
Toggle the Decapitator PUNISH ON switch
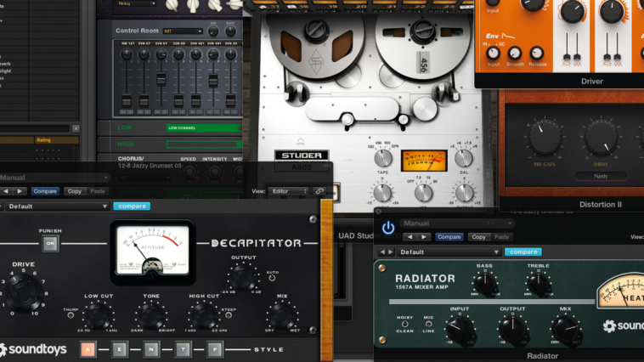pos(50,243)
